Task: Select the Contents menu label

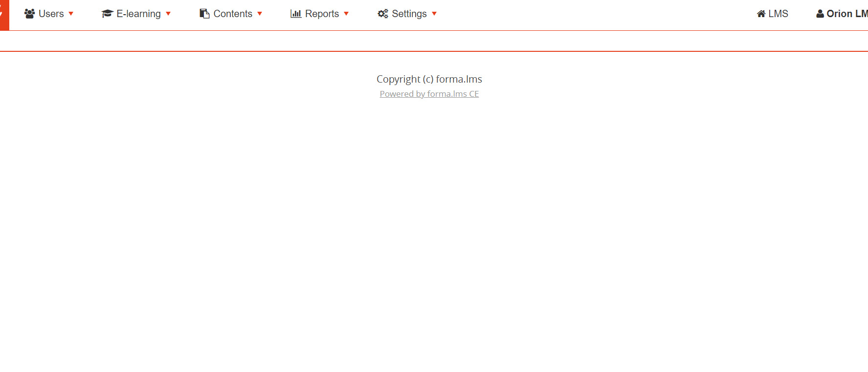Action: [233, 14]
